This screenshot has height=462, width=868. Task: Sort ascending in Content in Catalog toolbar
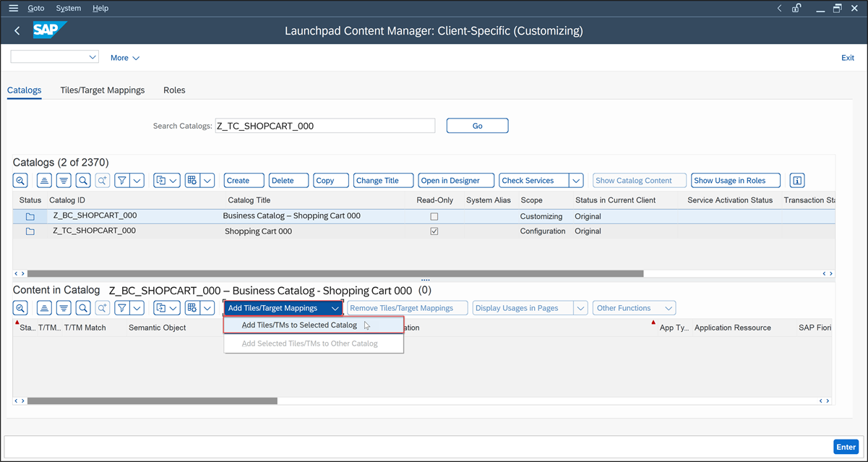44,308
